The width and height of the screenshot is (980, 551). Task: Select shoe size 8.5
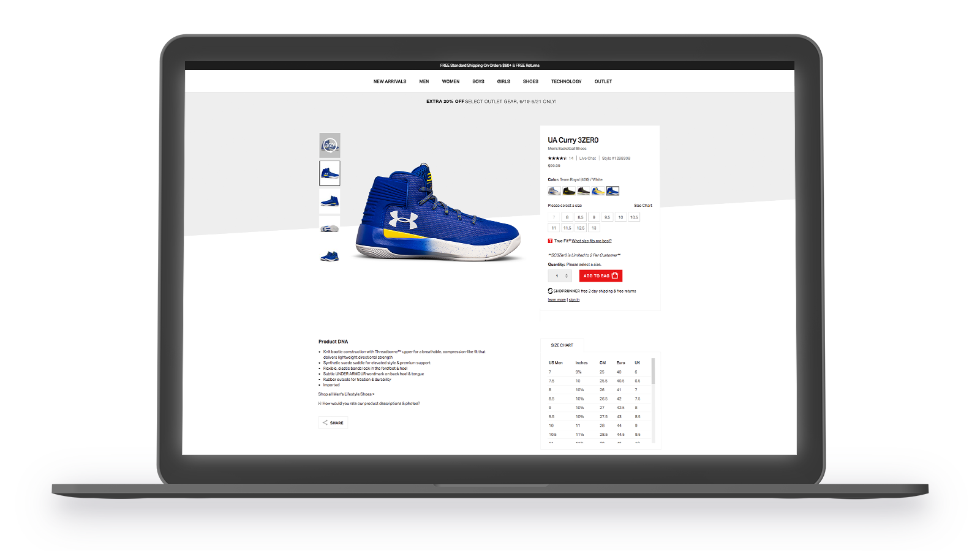[x=581, y=217]
